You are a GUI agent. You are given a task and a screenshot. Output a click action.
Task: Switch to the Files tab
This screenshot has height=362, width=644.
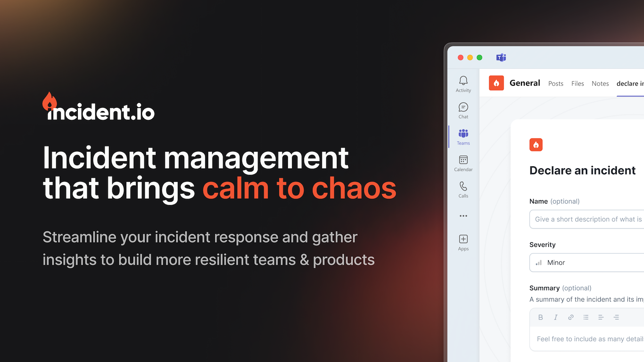coord(578,83)
